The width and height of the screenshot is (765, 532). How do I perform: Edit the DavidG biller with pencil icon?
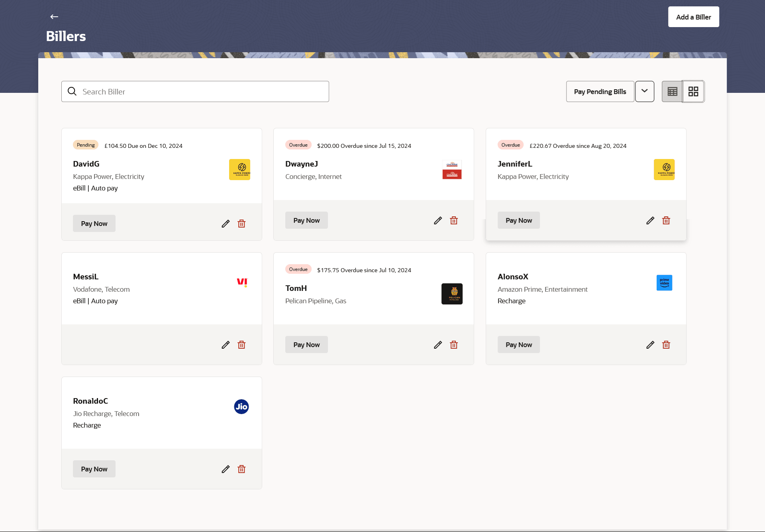[226, 224]
